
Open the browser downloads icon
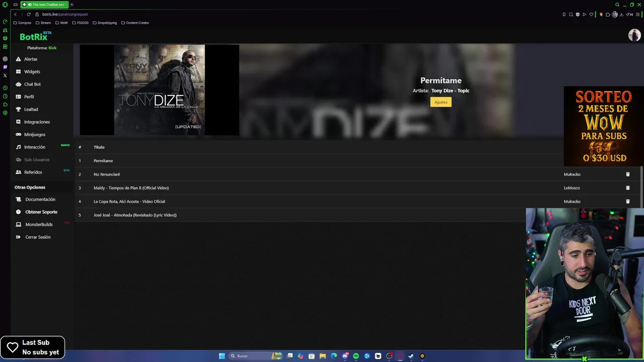point(621,14)
